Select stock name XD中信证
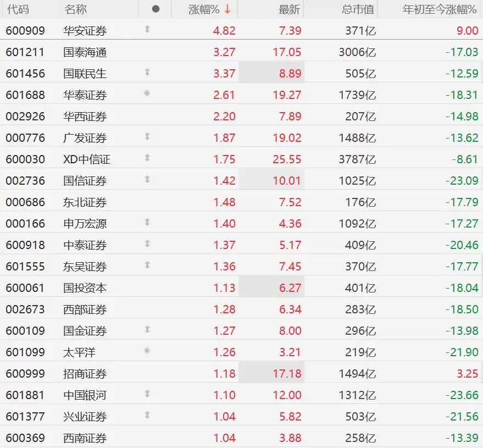483x448 pixels. [x=87, y=159]
